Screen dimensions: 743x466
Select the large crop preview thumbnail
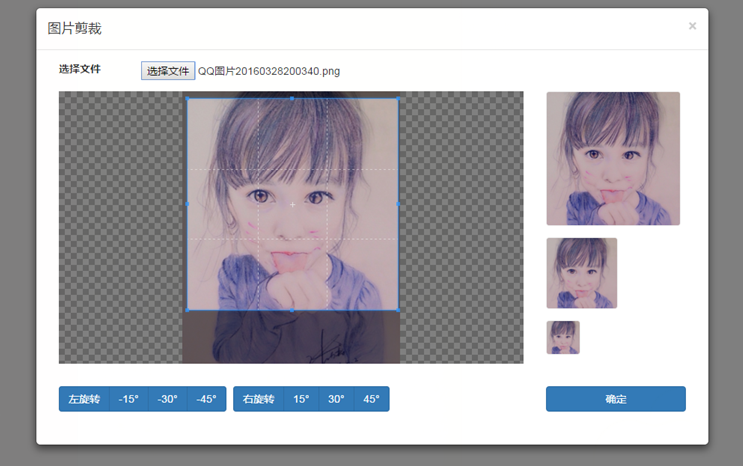tap(613, 158)
